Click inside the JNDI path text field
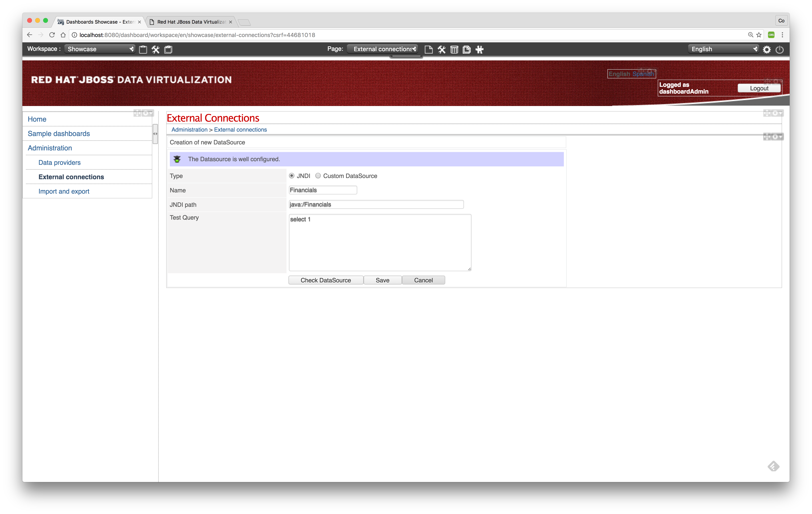The height and width of the screenshot is (514, 812). (x=376, y=204)
